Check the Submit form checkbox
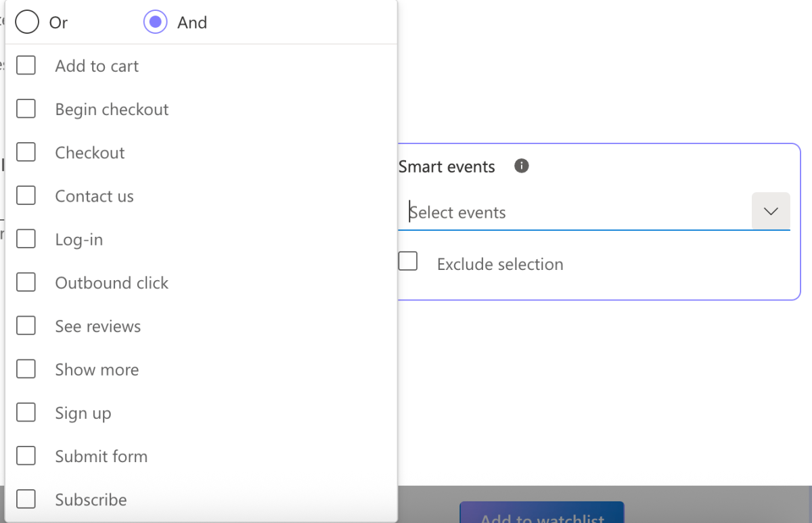 pos(26,455)
